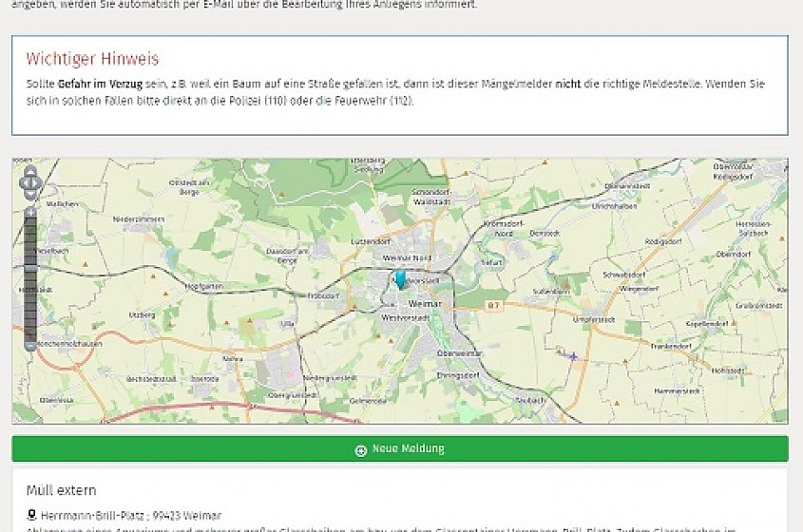Image resolution: width=803 pixels, height=532 pixels.
Task: Select the blue report marker in Weimar
Action: tap(400, 278)
